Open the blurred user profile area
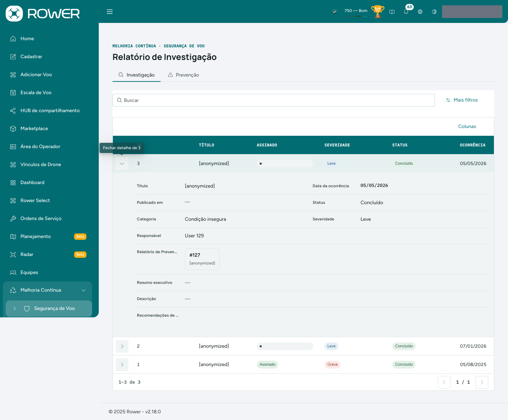This screenshot has width=508, height=420. pyautogui.click(x=472, y=12)
